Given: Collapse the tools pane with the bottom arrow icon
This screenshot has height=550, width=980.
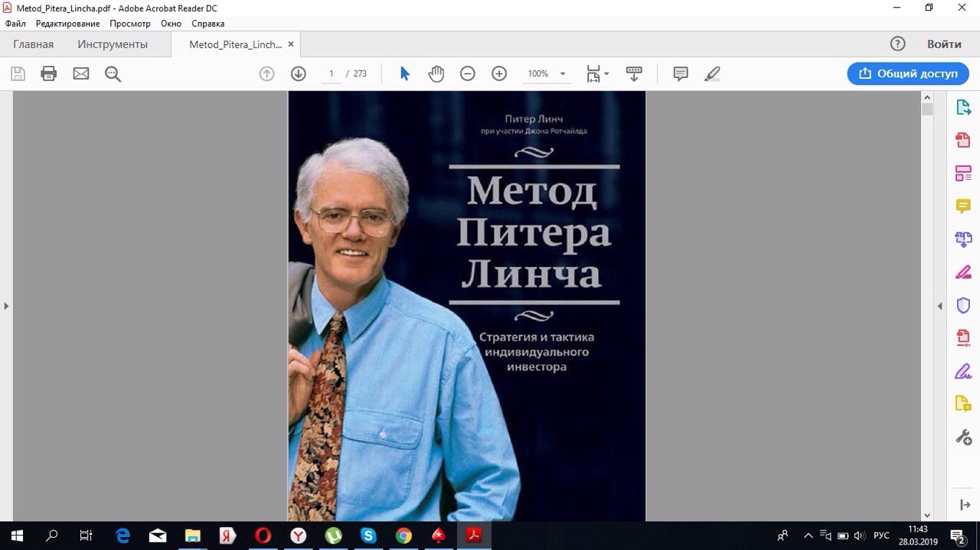Looking at the screenshot, I should click(964, 505).
